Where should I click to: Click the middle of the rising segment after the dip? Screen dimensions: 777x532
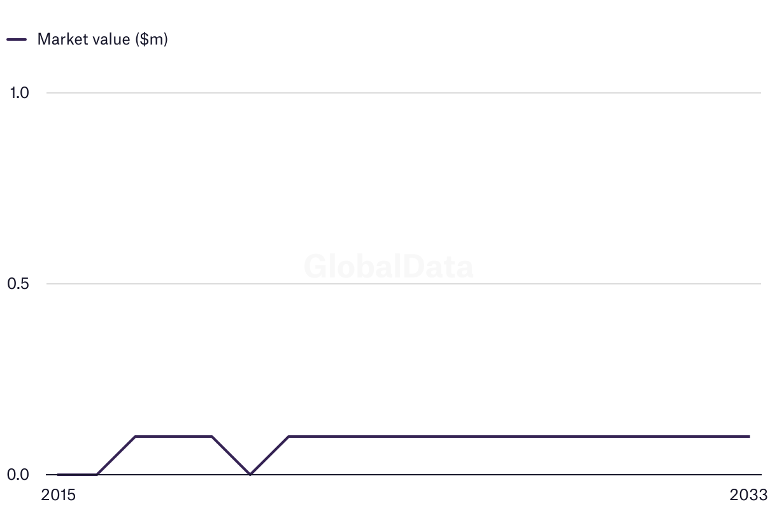click(x=269, y=456)
